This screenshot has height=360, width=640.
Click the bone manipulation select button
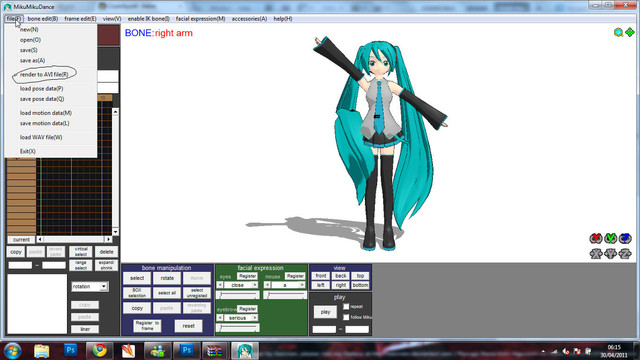pos(137,278)
